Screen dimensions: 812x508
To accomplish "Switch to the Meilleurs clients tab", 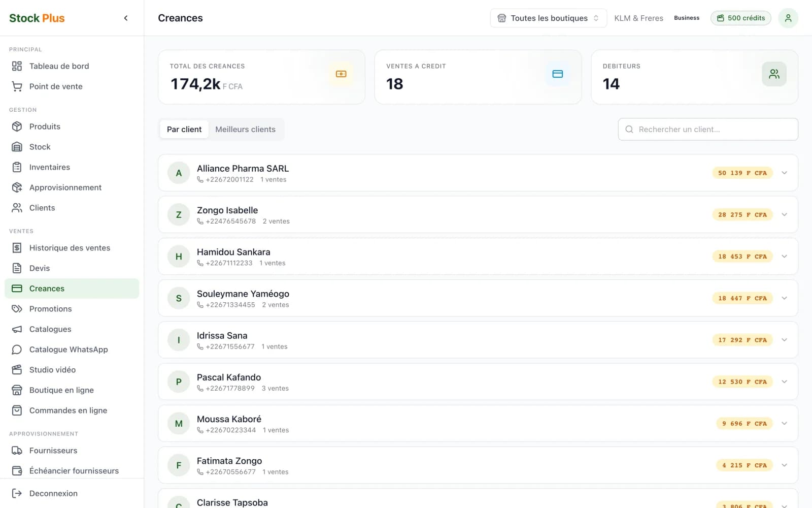I will (x=245, y=130).
